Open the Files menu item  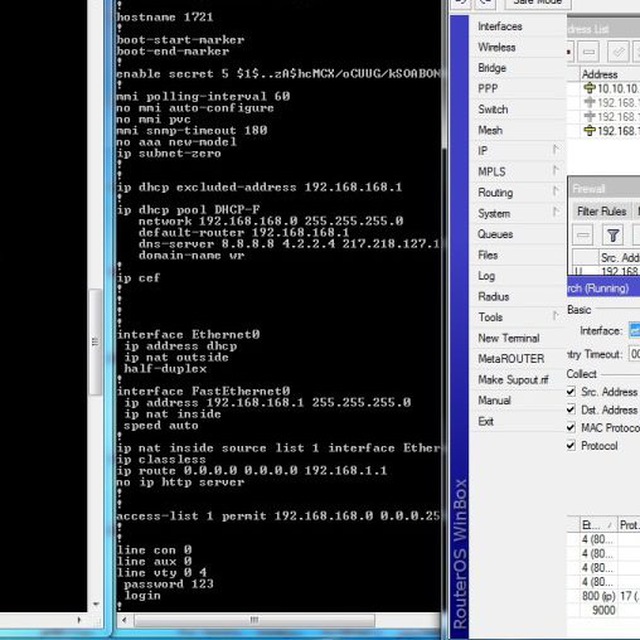click(x=488, y=255)
